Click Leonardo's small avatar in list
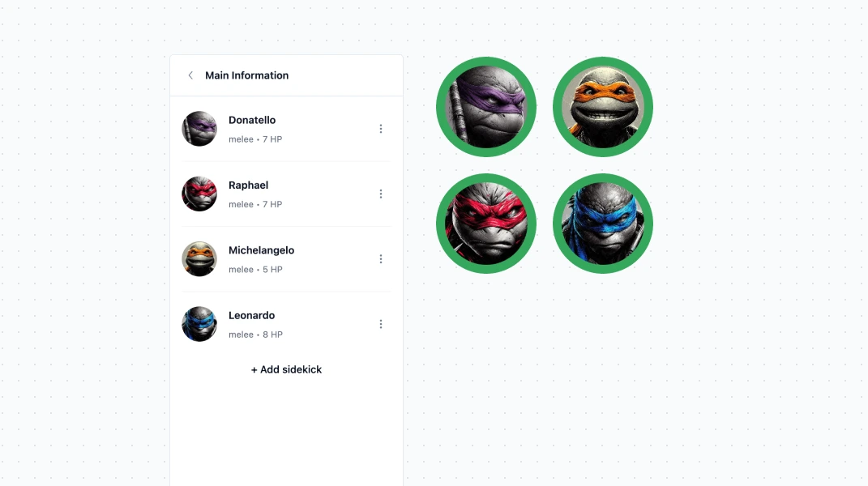This screenshot has width=868, height=486. coord(199,324)
